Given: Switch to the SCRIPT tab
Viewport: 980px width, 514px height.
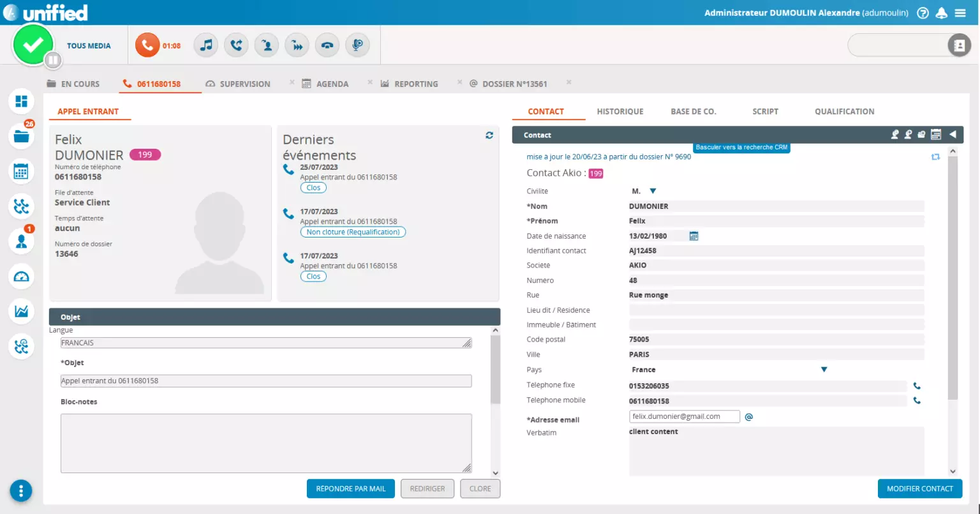Looking at the screenshot, I should click(766, 112).
